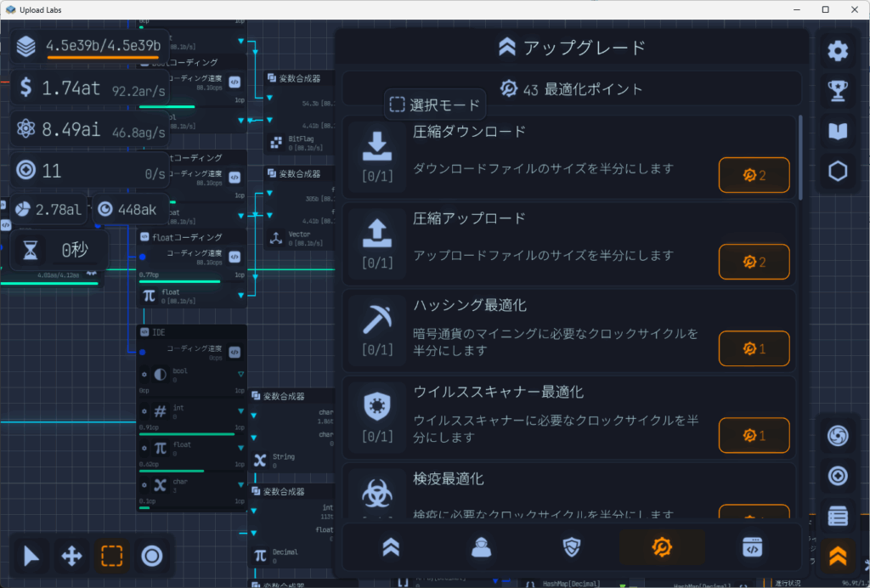The width and height of the screenshot is (870, 588).
Task: Buy ハッシング最適化 upgrade for 1 point
Action: (x=754, y=348)
